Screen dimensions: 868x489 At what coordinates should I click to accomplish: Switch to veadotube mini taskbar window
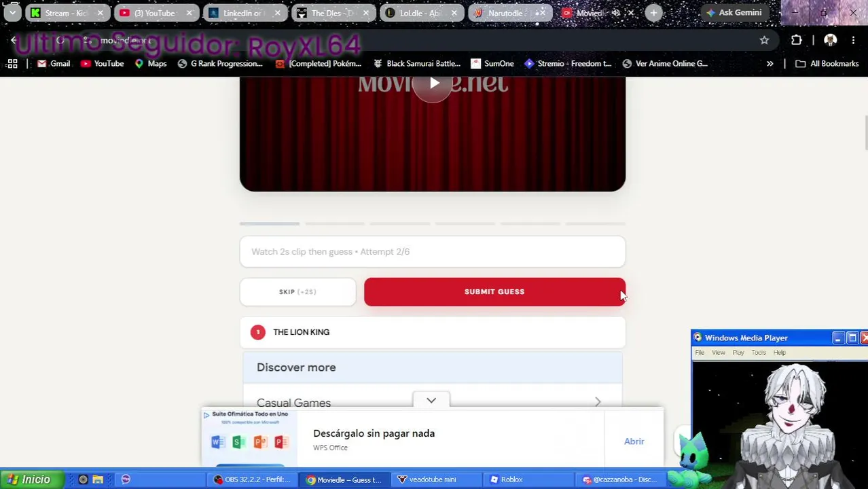tap(435, 479)
